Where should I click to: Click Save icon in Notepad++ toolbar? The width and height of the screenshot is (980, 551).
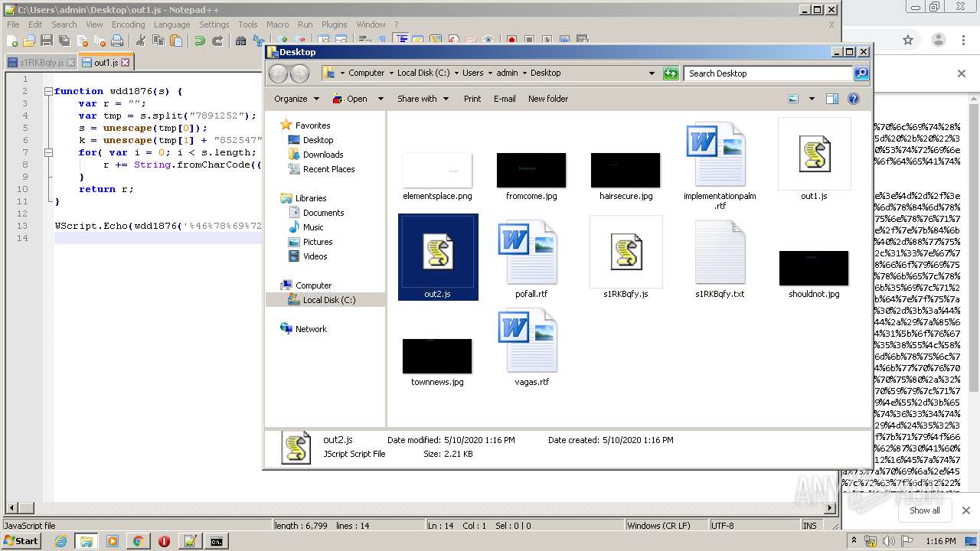tap(47, 41)
